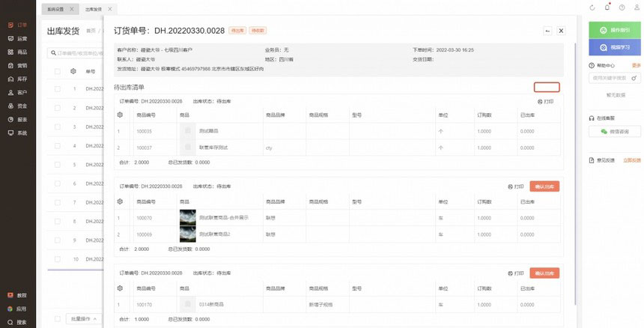
Task: Open the notification bell
Action: tap(607, 7)
